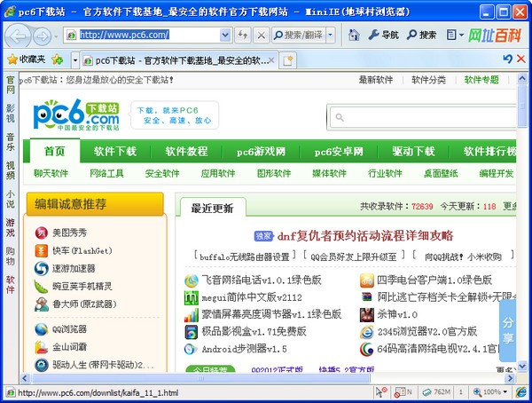Go forward with the Forward arrow button
The width and height of the screenshot is (532, 403).
coord(42,36)
